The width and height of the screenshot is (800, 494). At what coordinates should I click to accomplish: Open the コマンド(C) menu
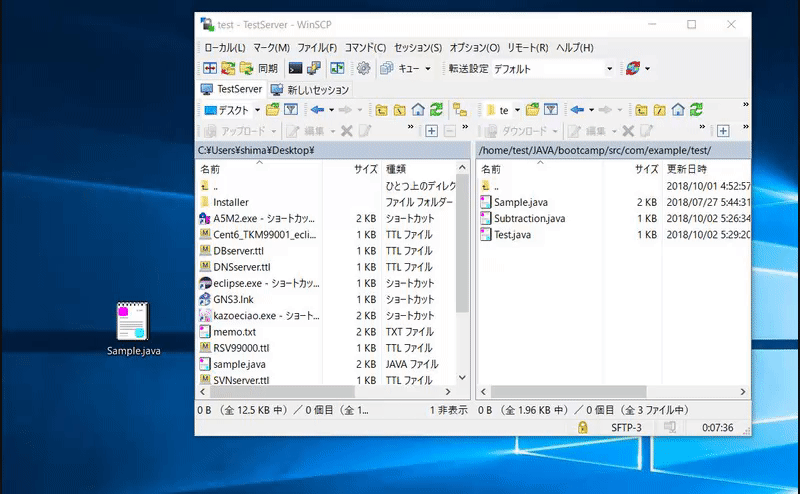click(x=365, y=47)
